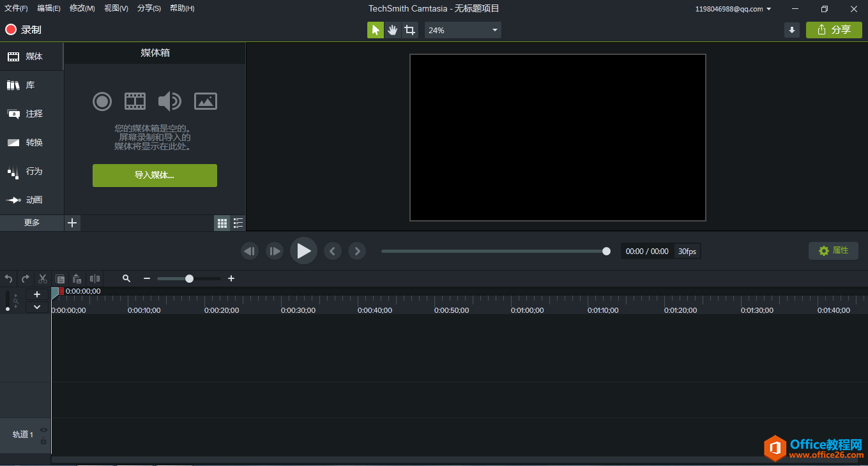Switch media bin to list view
This screenshot has height=466, width=868.
point(238,223)
